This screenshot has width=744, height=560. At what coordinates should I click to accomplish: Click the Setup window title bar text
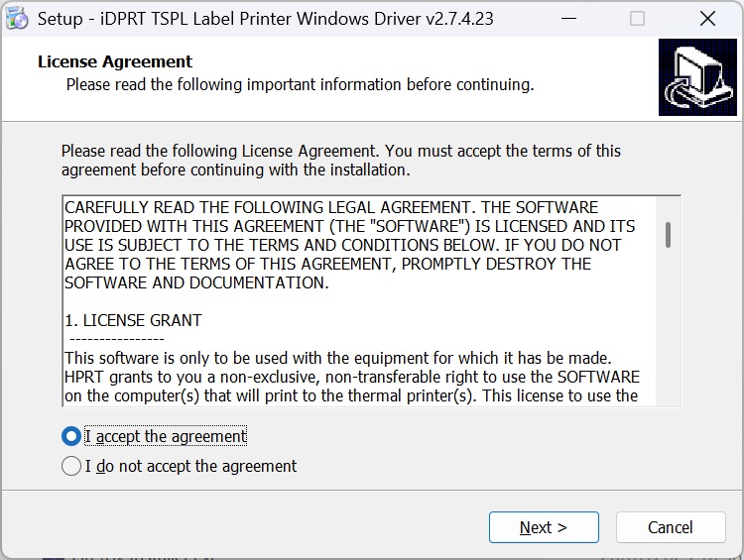click(x=265, y=19)
